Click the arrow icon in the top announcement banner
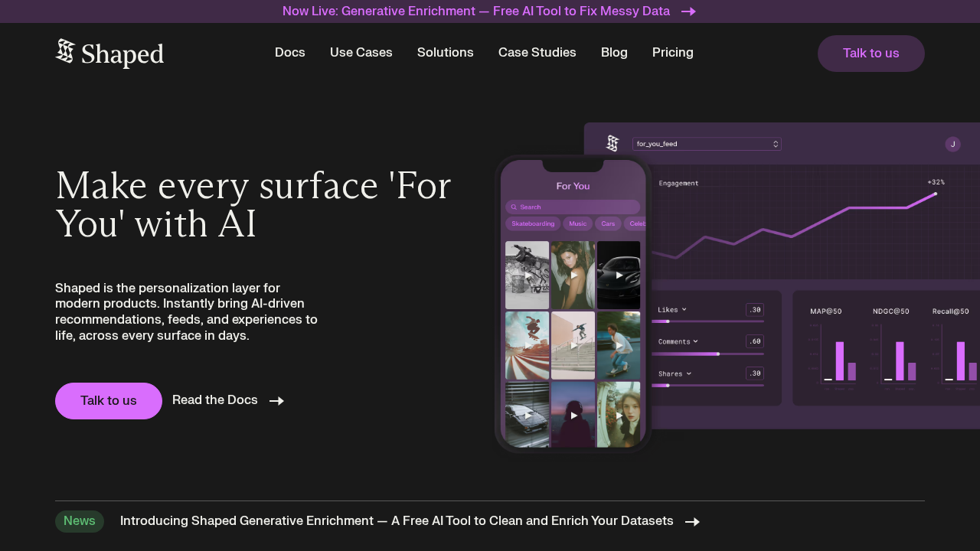980x551 pixels. pyautogui.click(x=688, y=11)
